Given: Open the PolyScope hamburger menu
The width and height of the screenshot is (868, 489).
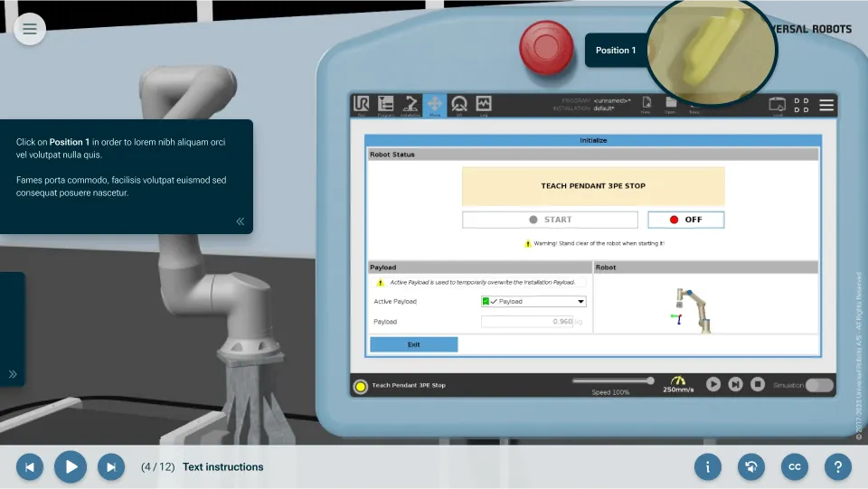Looking at the screenshot, I should click(x=826, y=105).
